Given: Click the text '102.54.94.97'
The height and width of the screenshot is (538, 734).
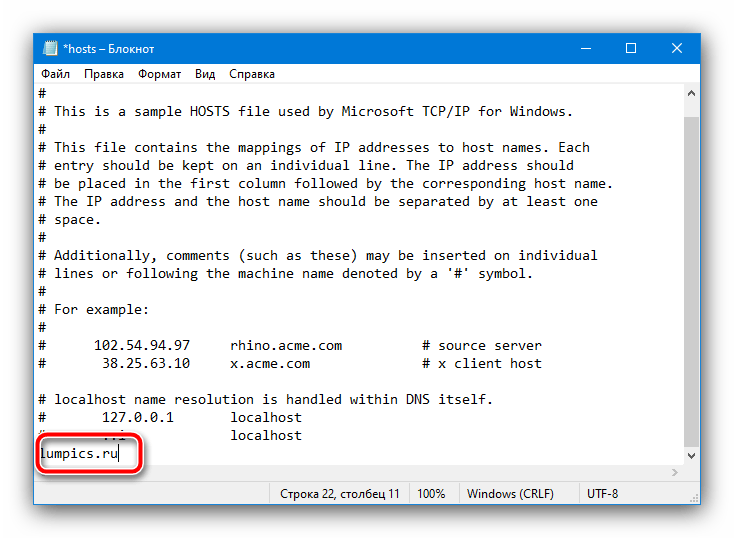Looking at the screenshot, I should tap(142, 346).
